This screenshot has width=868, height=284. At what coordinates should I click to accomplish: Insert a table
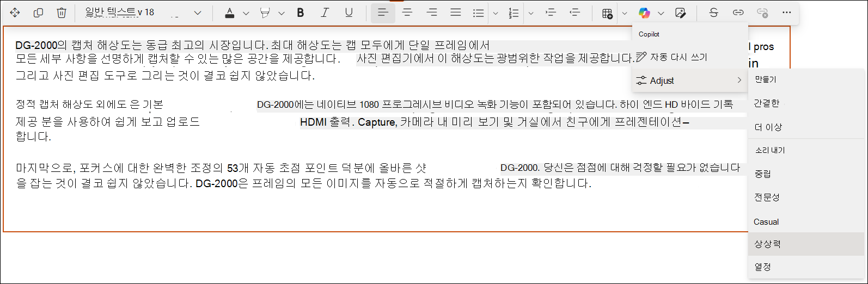(608, 13)
